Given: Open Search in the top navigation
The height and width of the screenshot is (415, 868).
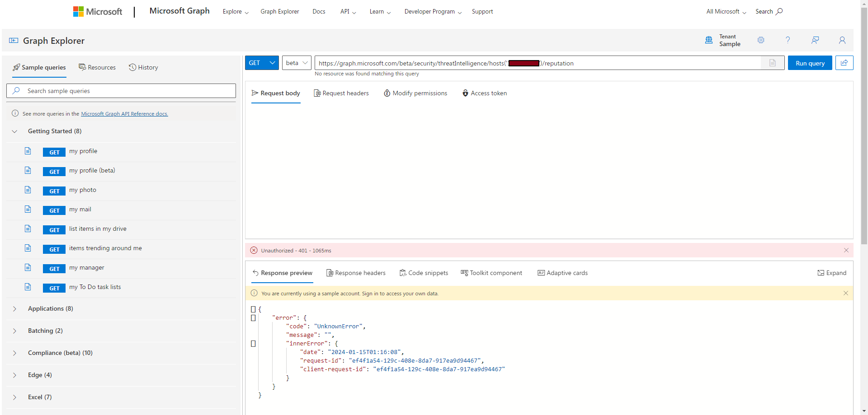Looking at the screenshot, I should pos(769,11).
